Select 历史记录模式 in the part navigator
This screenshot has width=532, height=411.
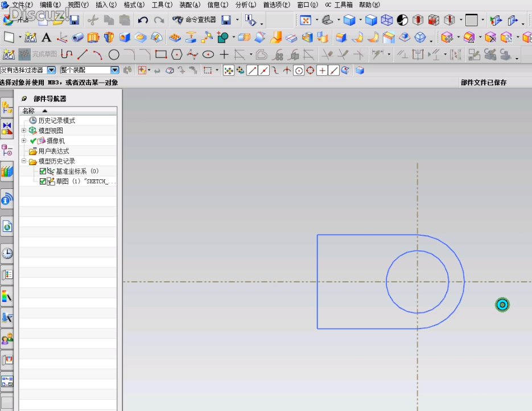click(x=57, y=121)
